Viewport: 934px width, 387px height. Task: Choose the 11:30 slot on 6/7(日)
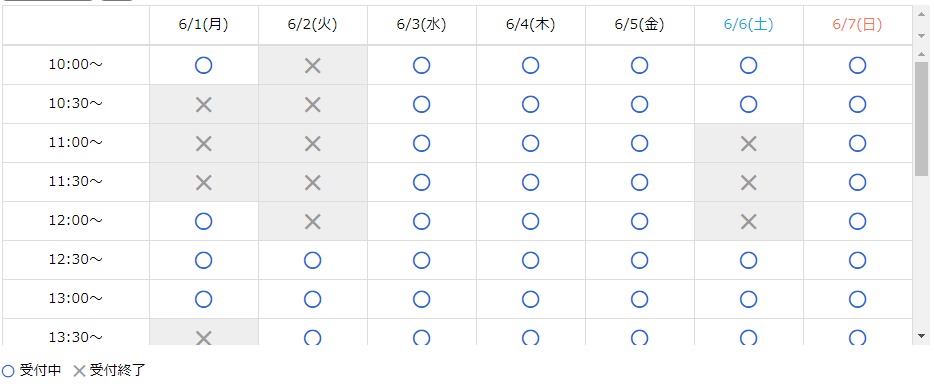[x=857, y=182]
